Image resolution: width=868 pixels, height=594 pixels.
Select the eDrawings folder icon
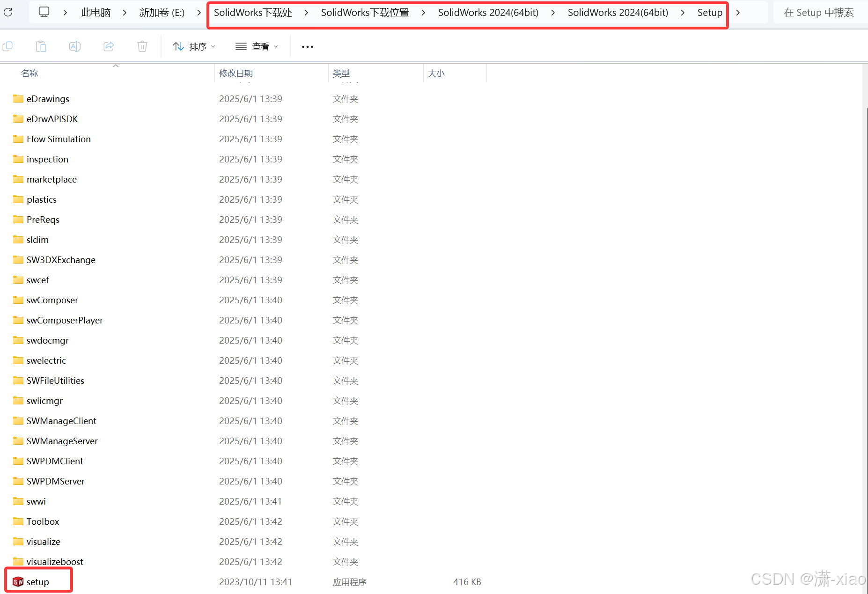click(18, 99)
